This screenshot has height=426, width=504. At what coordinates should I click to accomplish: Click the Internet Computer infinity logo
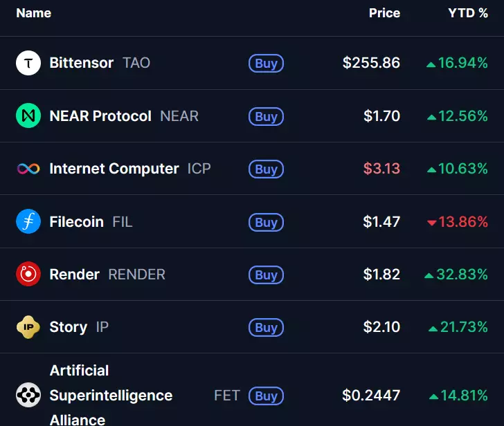click(28, 169)
